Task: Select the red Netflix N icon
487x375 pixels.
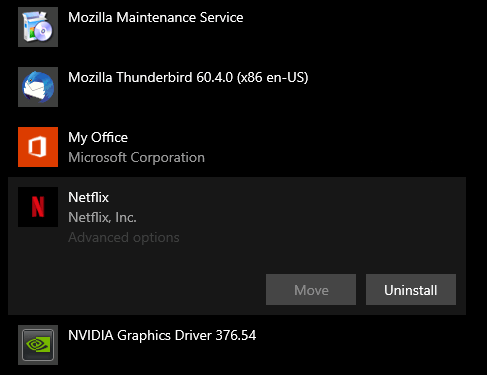Action: 38,207
